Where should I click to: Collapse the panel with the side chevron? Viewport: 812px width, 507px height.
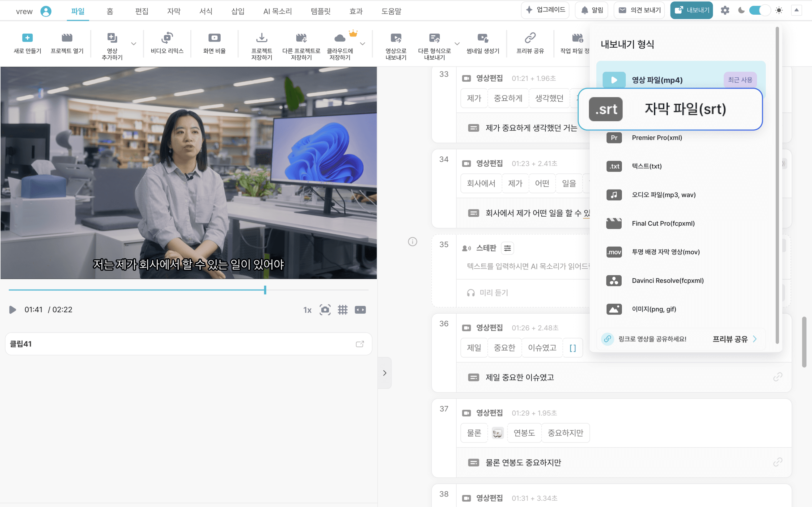tap(385, 373)
